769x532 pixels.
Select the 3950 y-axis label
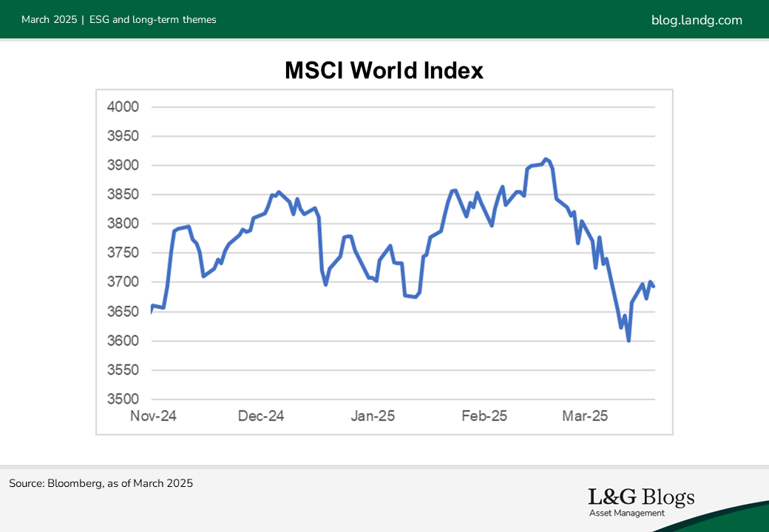pyautogui.click(x=123, y=137)
